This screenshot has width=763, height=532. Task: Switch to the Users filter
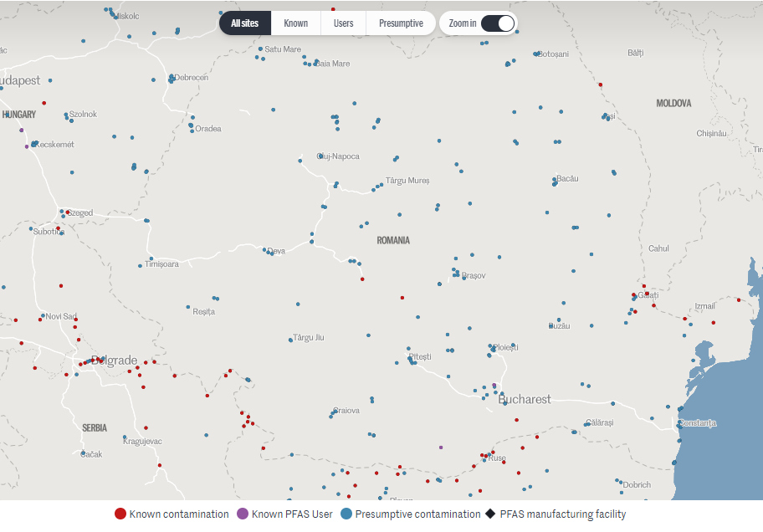pyautogui.click(x=343, y=23)
